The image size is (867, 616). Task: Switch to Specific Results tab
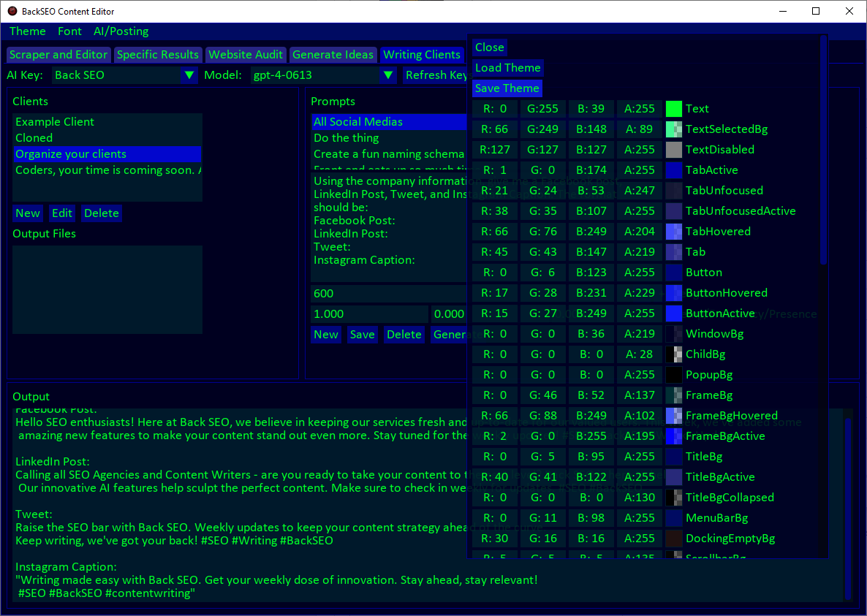coord(158,55)
